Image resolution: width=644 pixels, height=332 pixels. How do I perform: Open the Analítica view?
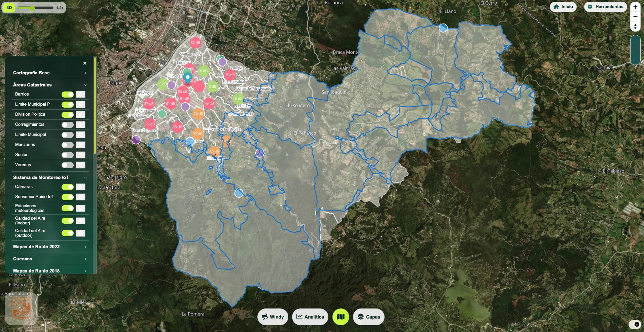[x=310, y=317]
